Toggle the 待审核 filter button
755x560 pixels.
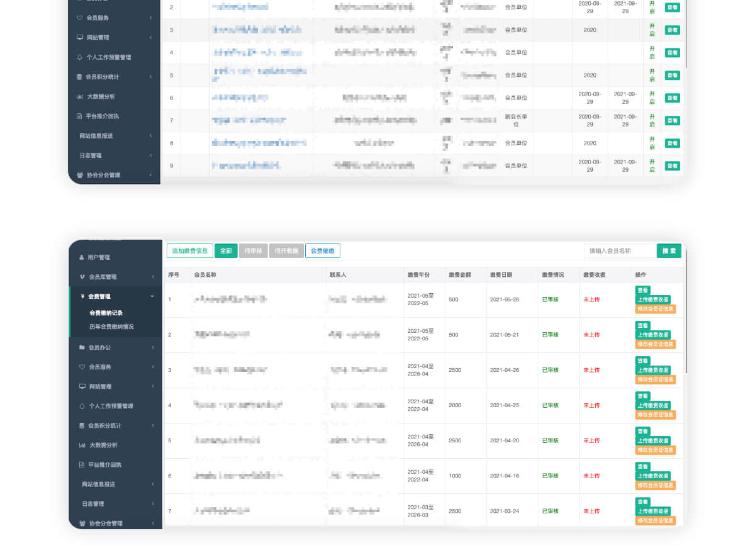point(253,251)
